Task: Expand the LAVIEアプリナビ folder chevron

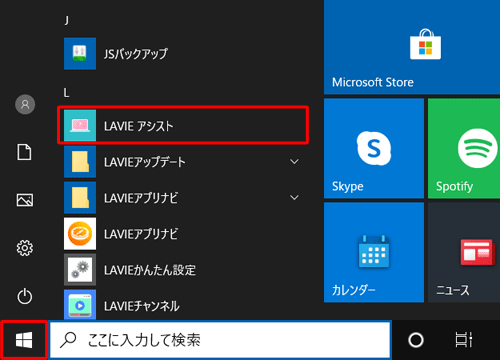Action: [294, 198]
